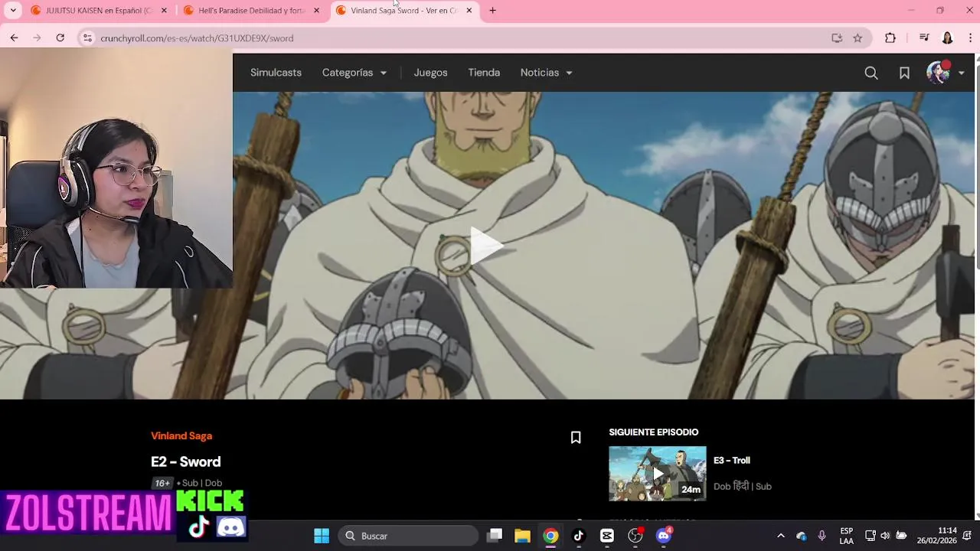Close the Hell's Paradise tab
Viewport: 980px width, 551px height.
coord(316,11)
